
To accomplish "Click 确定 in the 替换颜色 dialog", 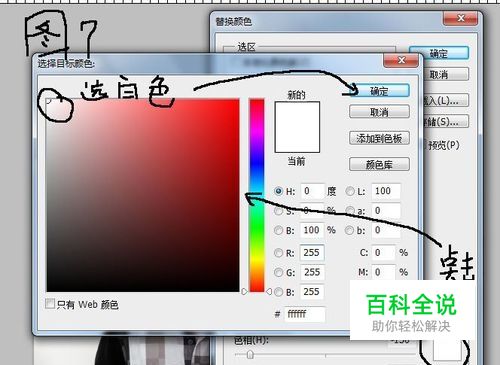I will pyautogui.click(x=439, y=54).
